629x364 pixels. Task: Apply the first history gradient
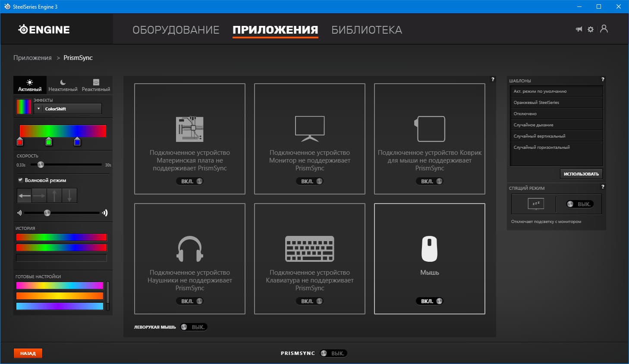coord(61,237)
